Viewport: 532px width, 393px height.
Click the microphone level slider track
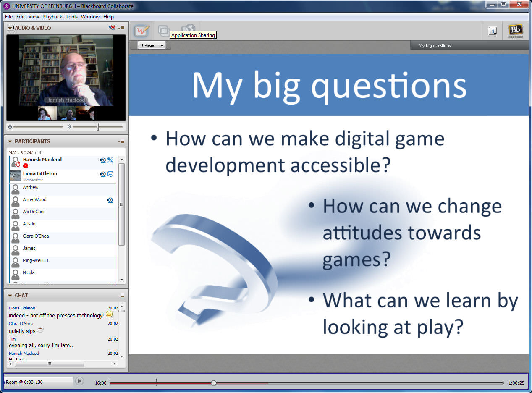pos(38,126)
